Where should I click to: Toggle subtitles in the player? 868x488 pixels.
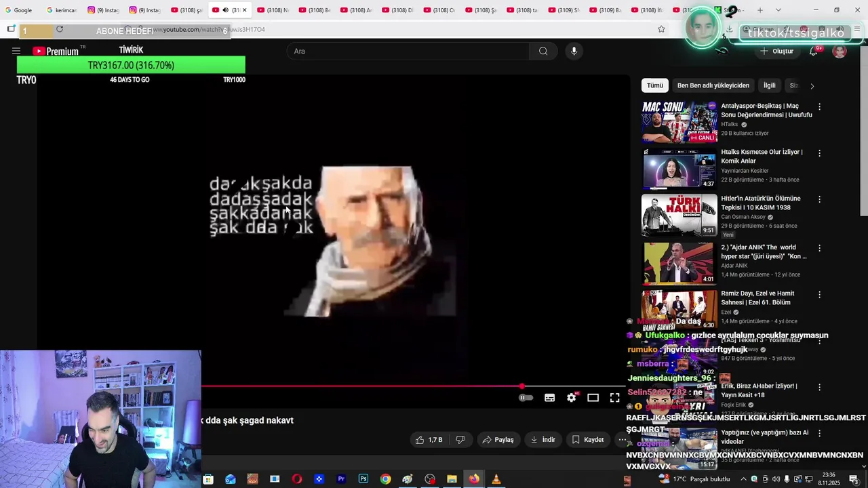pyautogui.click(x=549, y=398)
